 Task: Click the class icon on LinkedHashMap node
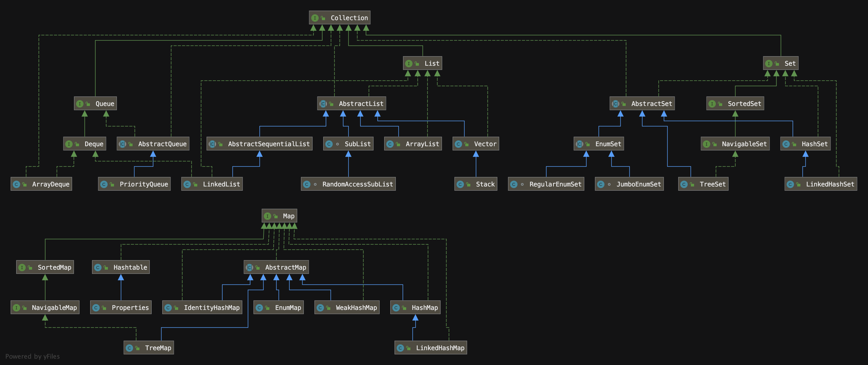[x=400, y=348]
